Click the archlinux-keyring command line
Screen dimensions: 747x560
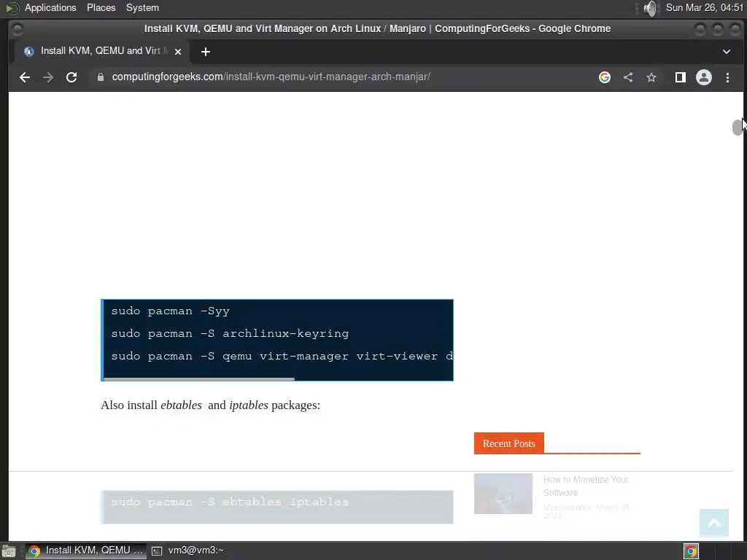tap(230, 333)
